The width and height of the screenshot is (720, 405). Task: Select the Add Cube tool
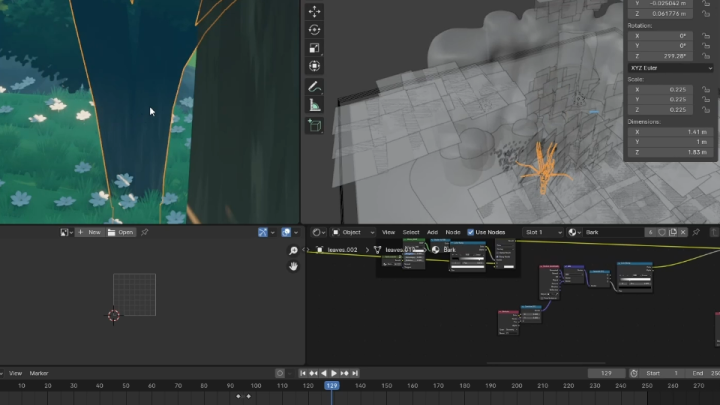(x=314, y=125)
